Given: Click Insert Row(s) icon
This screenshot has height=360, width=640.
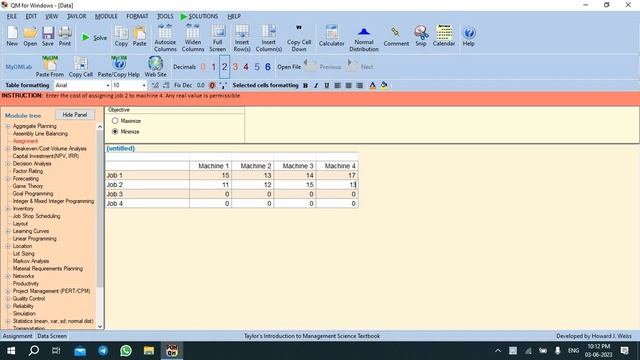Looking at the screenshot, I should [x=242, y=38].
